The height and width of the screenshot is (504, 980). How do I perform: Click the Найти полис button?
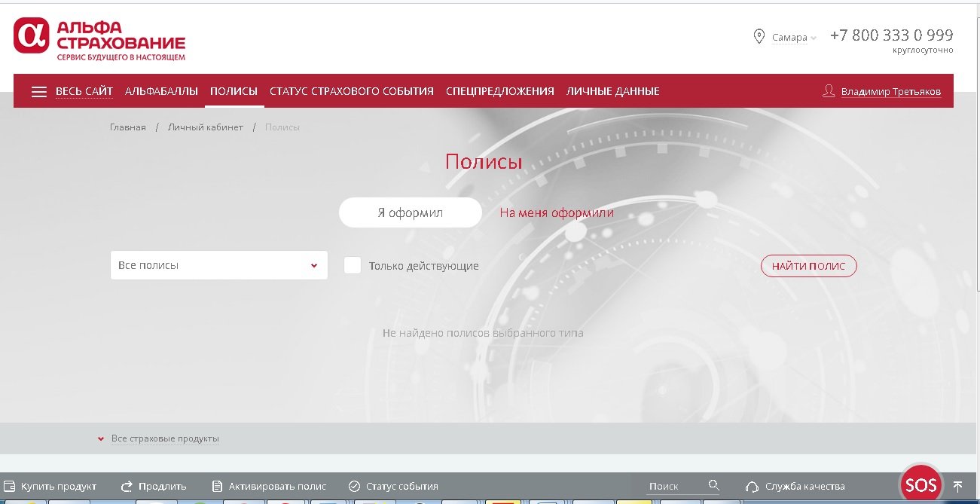pyautogui.click(x=808, y=266)
